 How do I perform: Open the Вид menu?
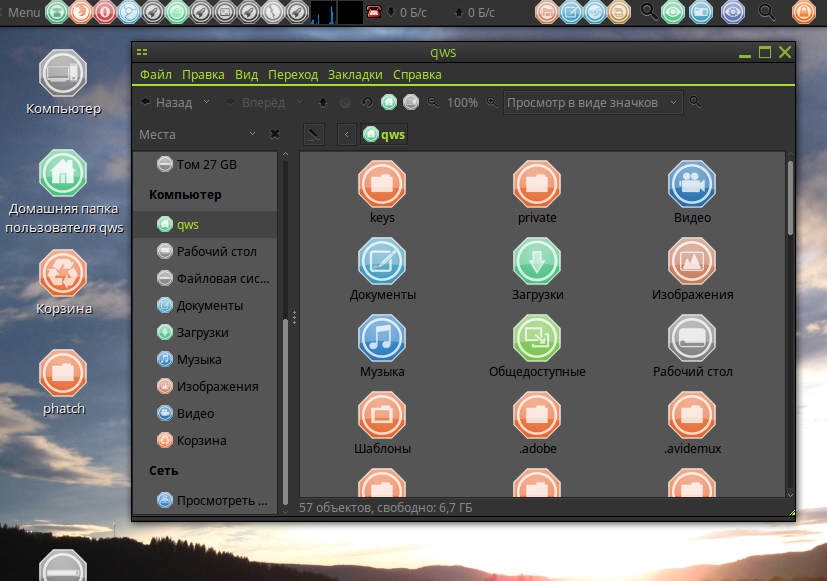[246, 75]
